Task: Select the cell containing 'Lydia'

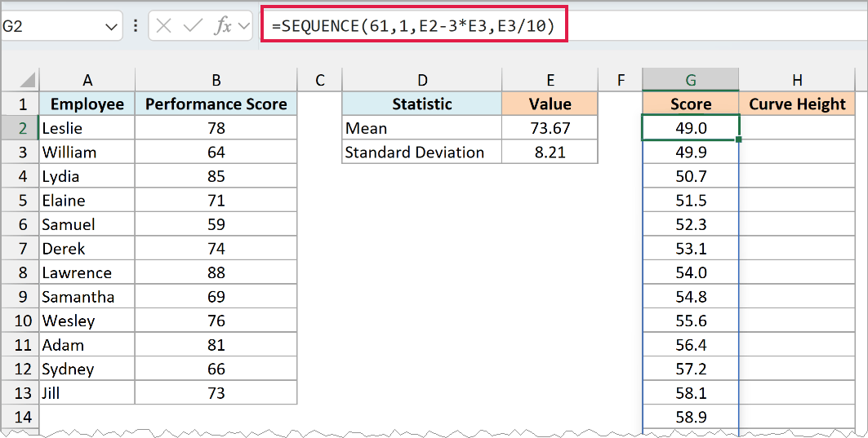Action: 87,176
